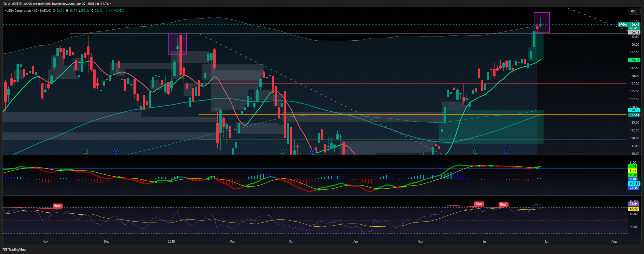Select the red horizontal line at 137.50

(414, 84)
